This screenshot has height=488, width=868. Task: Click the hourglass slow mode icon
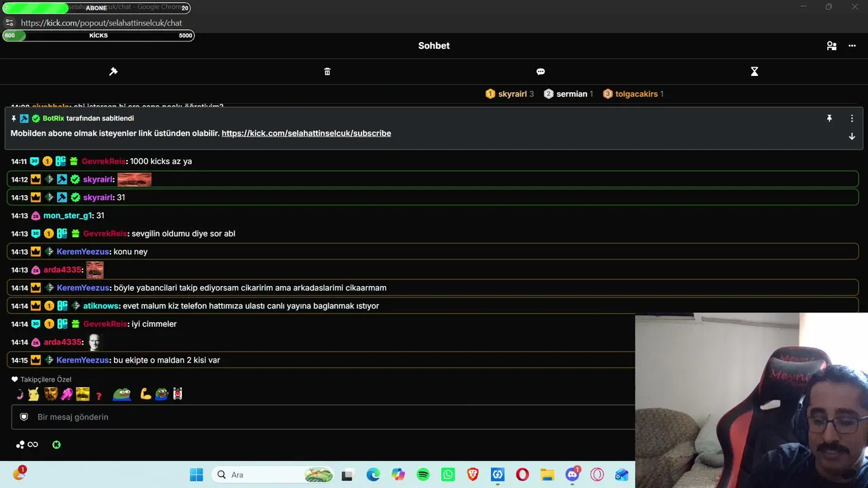pos(754,71)
